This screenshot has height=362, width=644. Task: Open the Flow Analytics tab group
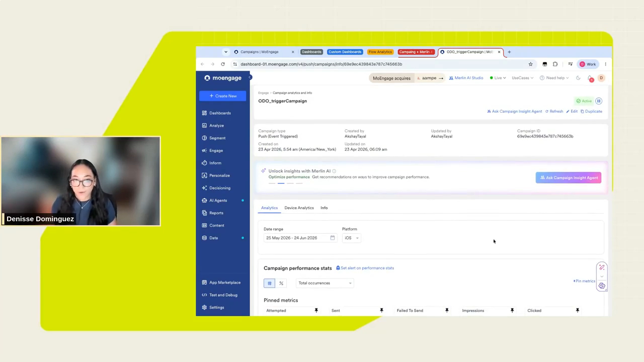point(380,52)
